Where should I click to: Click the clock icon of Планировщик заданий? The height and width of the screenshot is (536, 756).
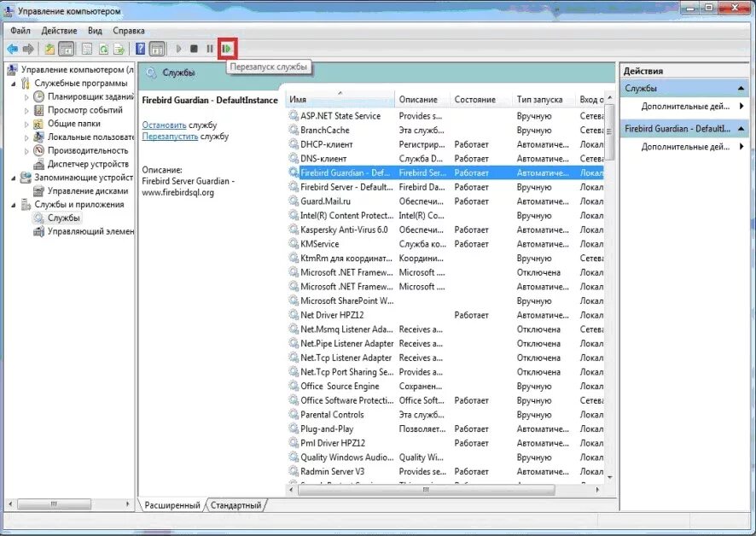click(x=39, y=96)
